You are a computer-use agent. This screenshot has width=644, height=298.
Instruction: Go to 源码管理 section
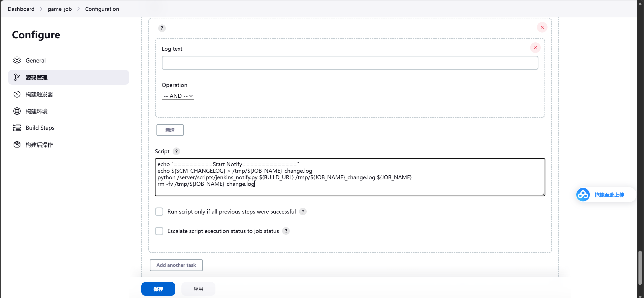pyautogui.click(x=69, y=77)
